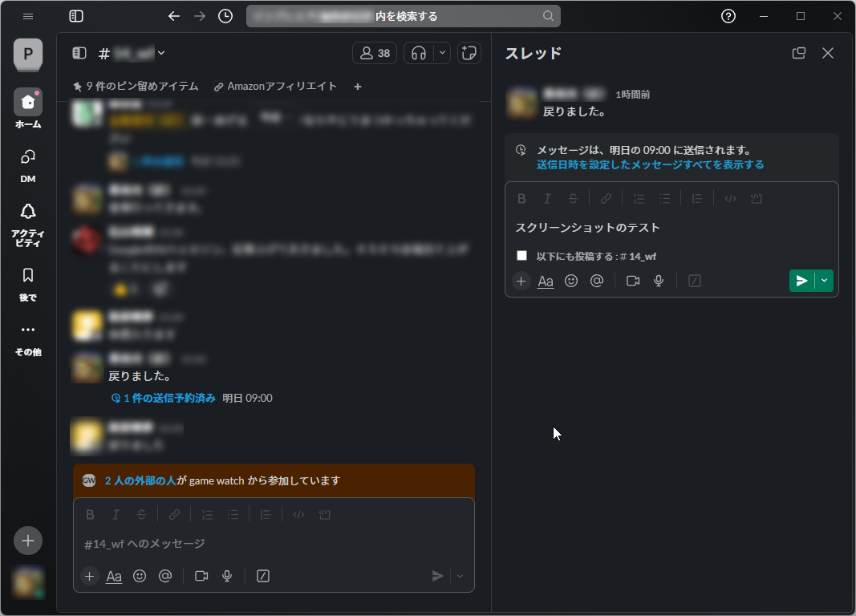Record a video clip in the thread

[632, 282]
